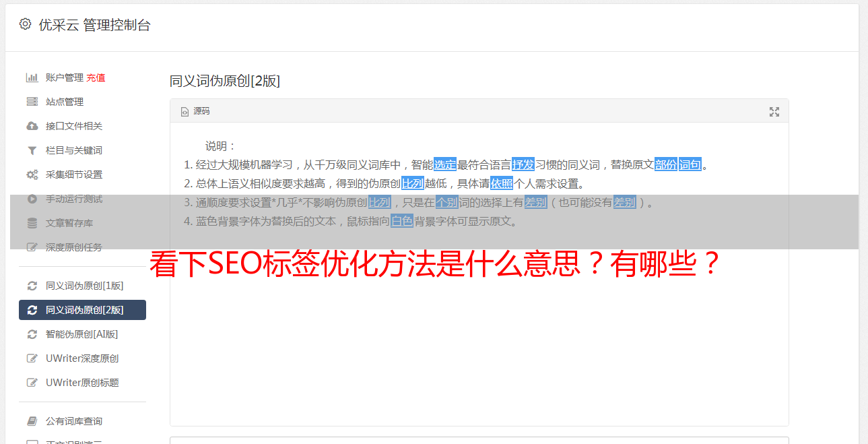Click the fullscreen expand icon in editor toolbar
The height and width of the screenshot is (444, 868).
click(774, 112)
